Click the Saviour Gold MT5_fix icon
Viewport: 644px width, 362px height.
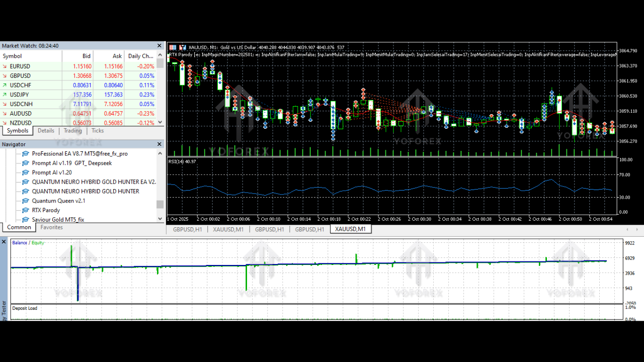pos(26,220)
